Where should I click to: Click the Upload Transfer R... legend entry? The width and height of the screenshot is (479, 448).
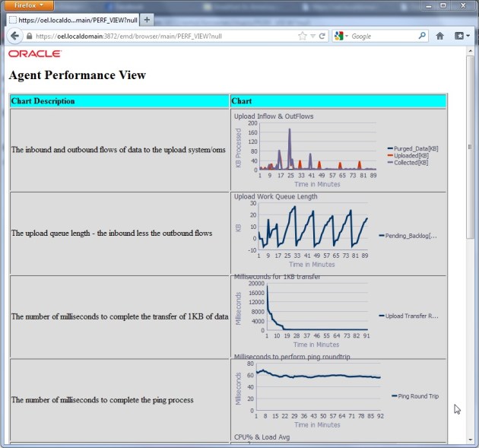[408, 316]
